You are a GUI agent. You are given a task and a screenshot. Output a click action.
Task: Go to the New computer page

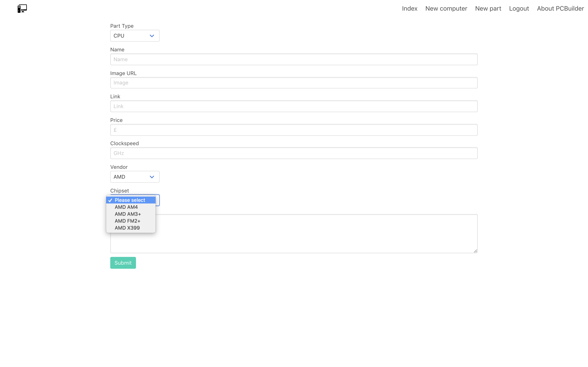(x=446, y=9)
